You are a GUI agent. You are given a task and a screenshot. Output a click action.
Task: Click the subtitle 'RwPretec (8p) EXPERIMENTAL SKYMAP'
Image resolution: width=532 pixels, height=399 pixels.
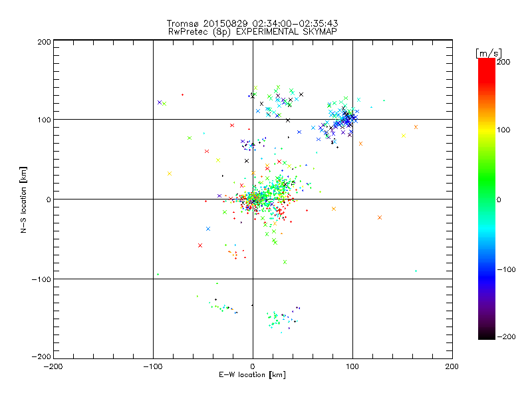coord(252,31)
